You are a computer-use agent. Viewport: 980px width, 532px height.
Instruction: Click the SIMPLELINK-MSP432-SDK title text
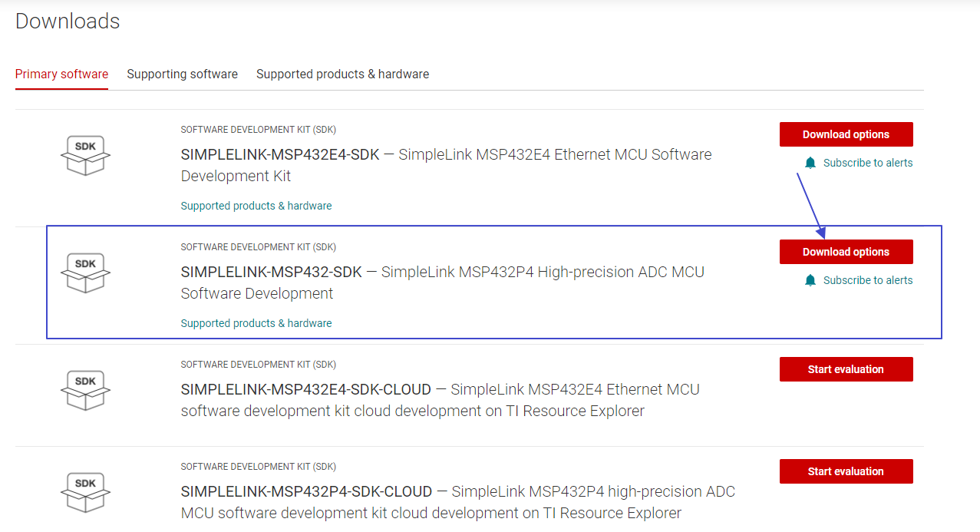[x=272, y=272]
